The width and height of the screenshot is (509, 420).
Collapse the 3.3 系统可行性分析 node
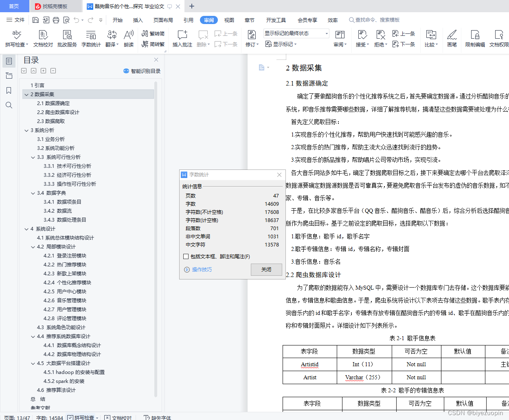click(x=33, y=157)
